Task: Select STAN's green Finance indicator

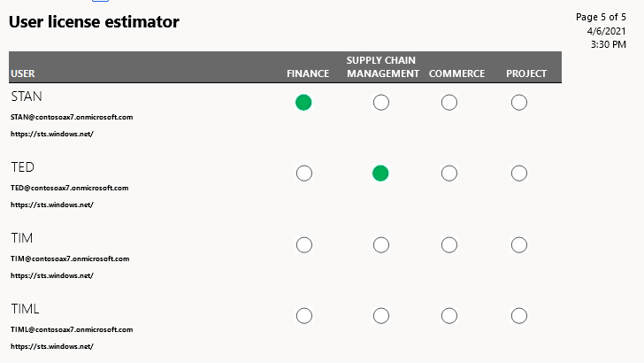Action: click(x=303, y=103)
